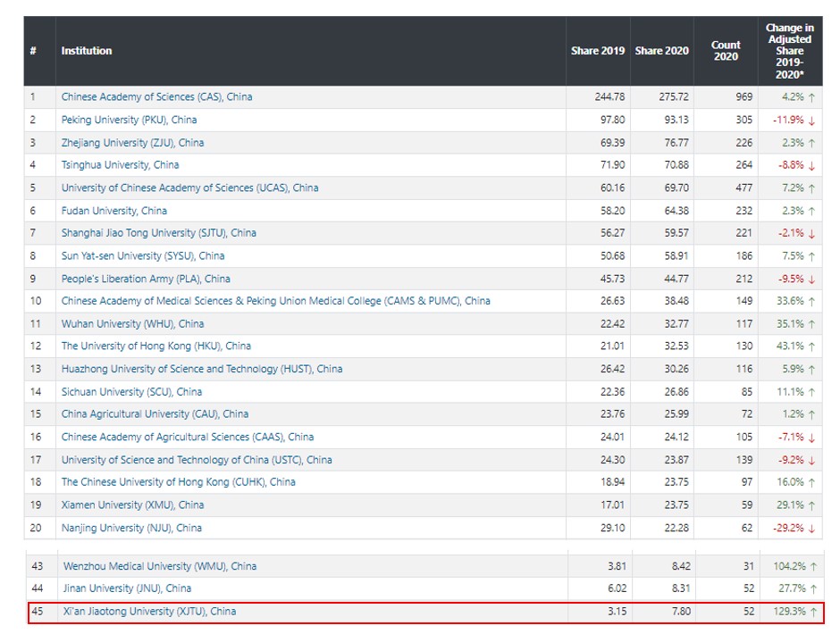Select Share 2020 value 30.26

point(676,369)
